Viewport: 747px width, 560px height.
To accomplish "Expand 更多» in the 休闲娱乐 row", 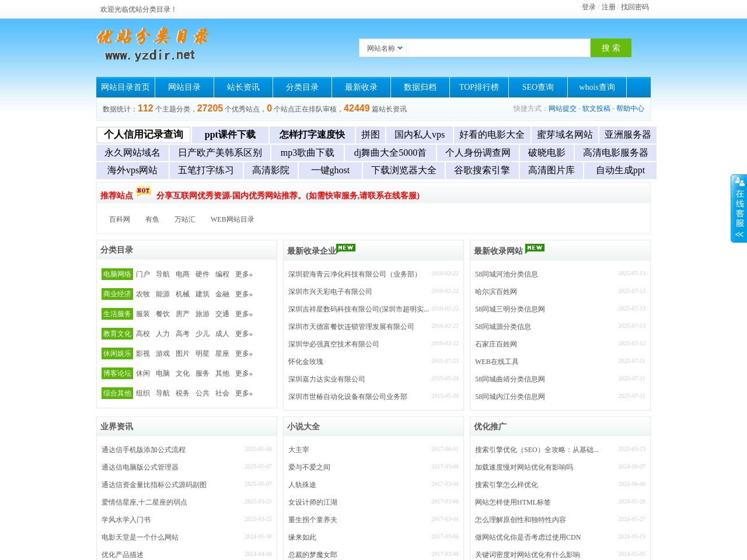I will point(243,353).
